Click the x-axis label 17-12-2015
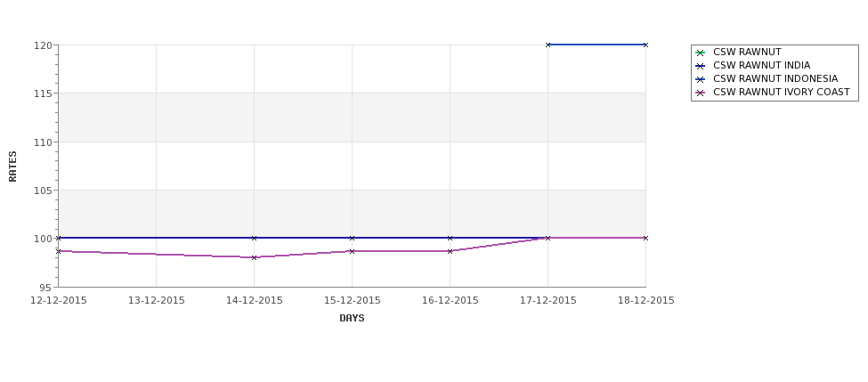Viewport: 868px width, 382px height. point(548,301)
